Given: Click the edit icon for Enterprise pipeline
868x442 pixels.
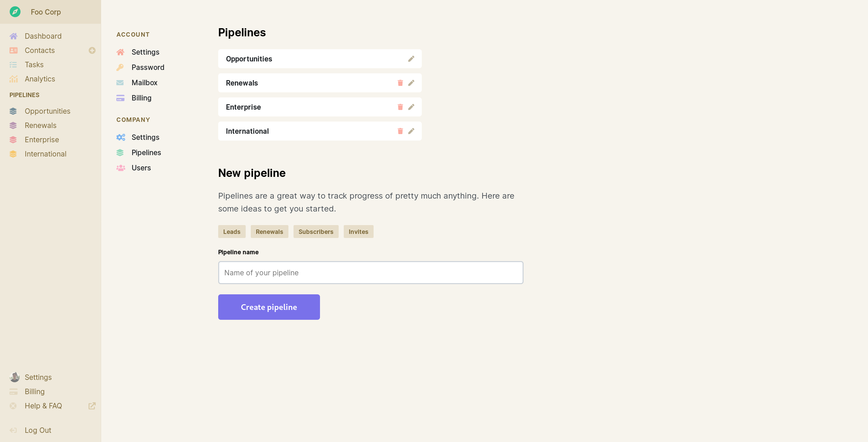Looking at the screenshot, I should pos(411,107).
